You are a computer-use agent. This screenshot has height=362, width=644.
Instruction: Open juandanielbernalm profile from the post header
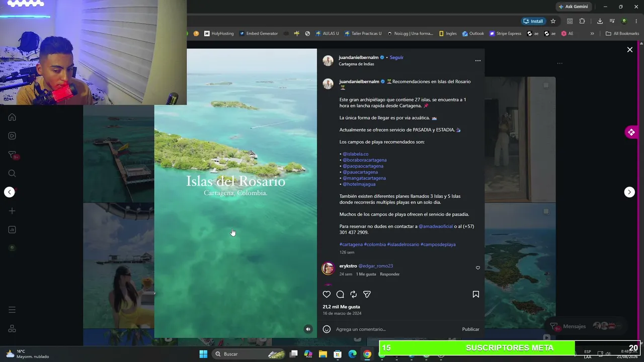point(358,57)
